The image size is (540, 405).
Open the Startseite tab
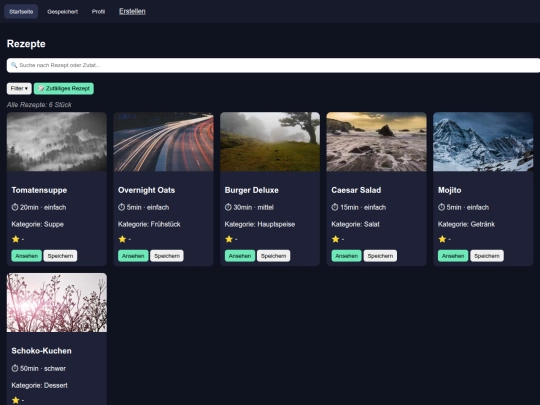[21, 12]
